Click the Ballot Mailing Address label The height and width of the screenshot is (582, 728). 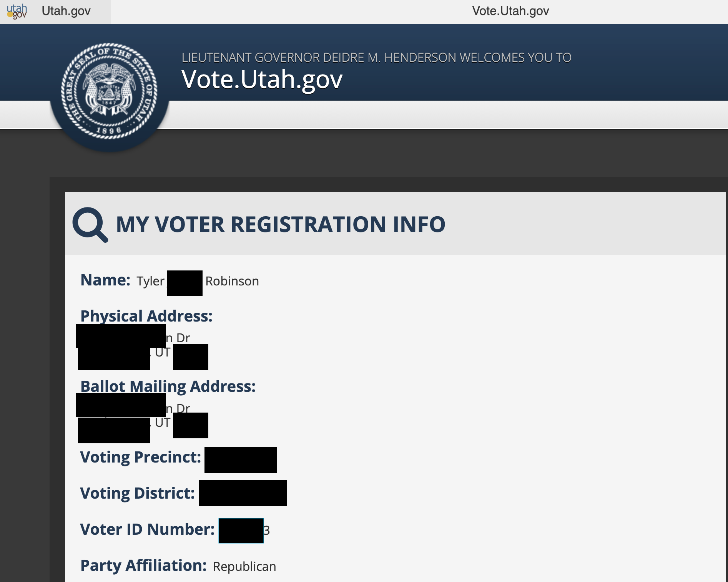click(168, 387)
